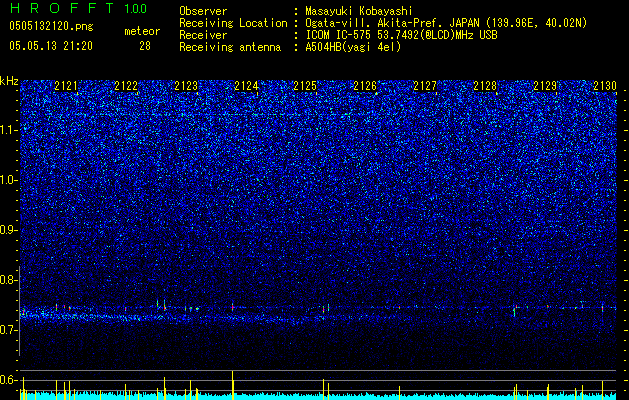The width and height of the screenshot is (629, 400).
Task: Click the ICOM IC-575 receiver value
Action: tap(401, 35)
